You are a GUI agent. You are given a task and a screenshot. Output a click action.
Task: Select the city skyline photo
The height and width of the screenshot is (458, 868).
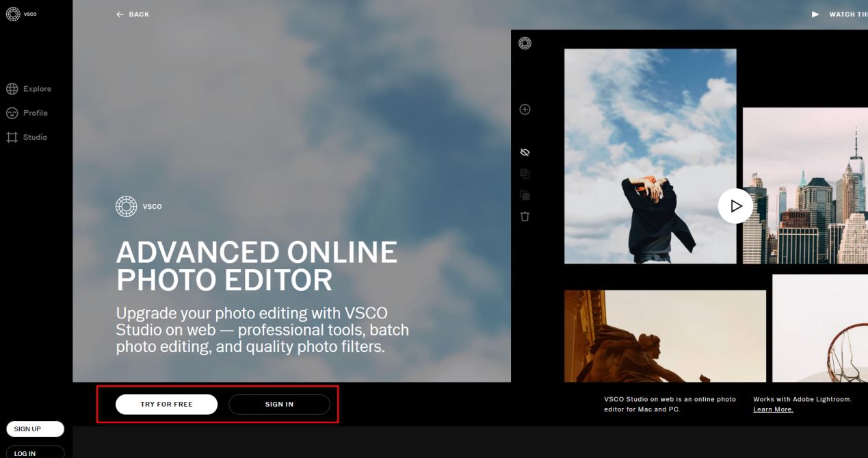pos(805,186)
